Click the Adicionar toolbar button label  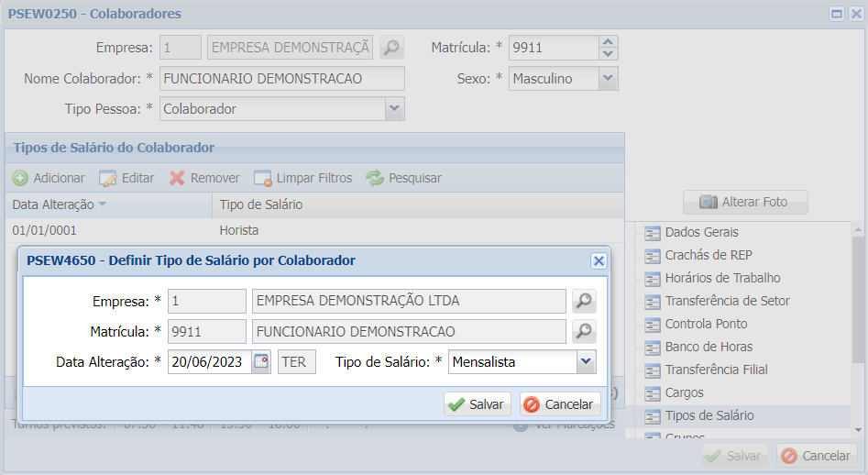60,178
